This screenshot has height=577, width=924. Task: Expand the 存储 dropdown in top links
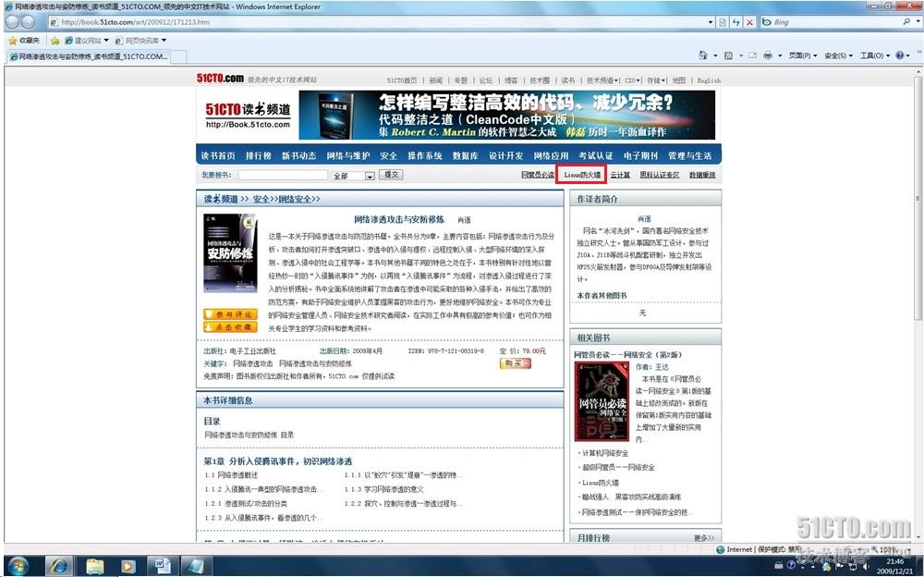pos(656,80)
